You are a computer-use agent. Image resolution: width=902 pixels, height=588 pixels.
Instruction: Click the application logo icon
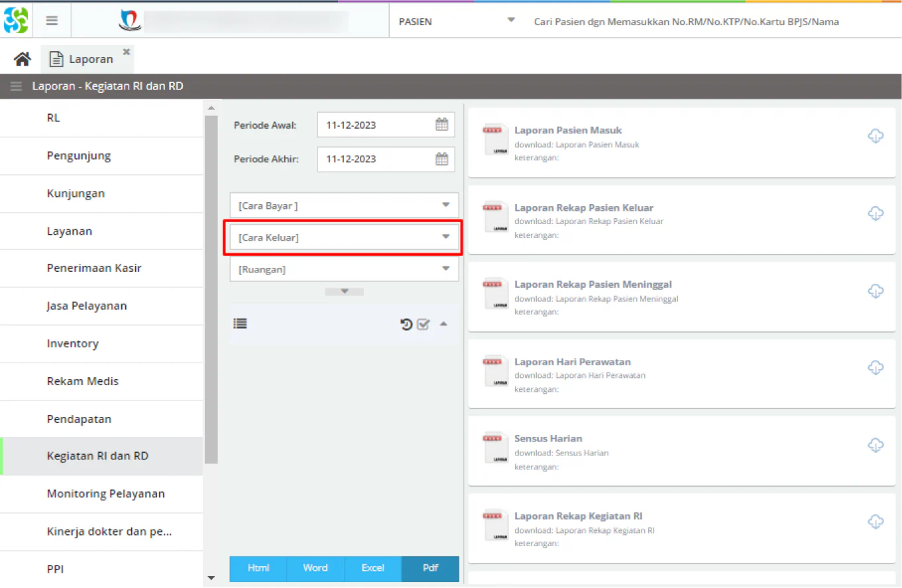16,21
